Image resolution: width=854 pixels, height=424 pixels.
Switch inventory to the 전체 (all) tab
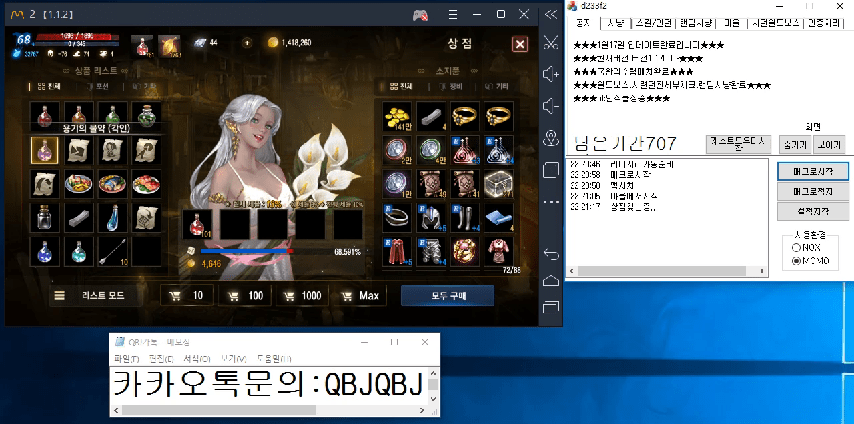[x=402, y=87]
